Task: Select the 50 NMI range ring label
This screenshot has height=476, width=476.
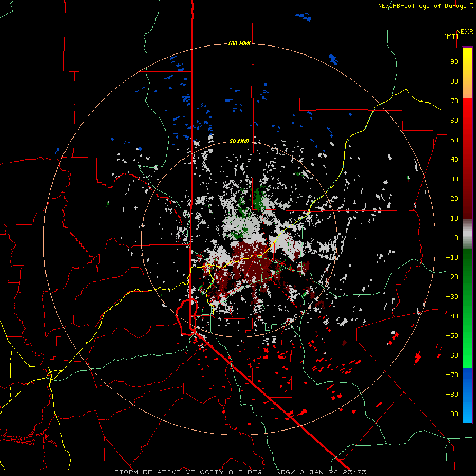Action: pos(239,141)
